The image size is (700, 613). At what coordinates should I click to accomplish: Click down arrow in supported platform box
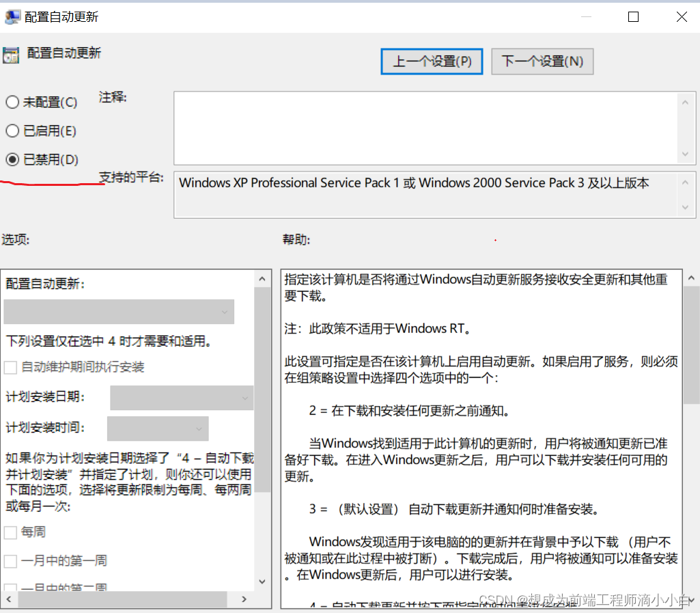pyautogui.click(x=685, y=207)
